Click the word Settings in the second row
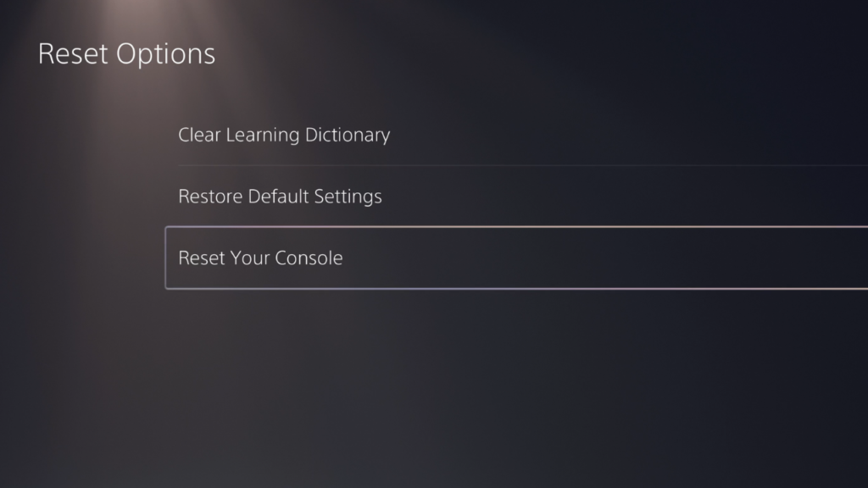 [x=348, y=197]
